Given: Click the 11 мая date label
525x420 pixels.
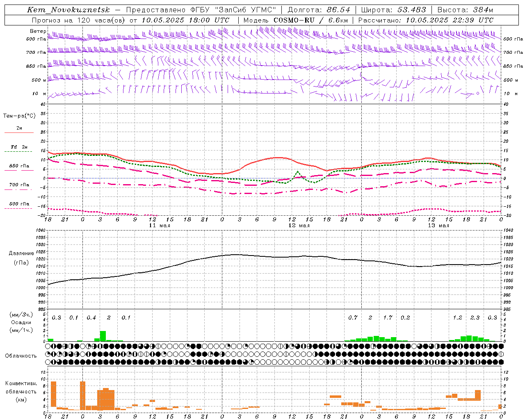Looking at the screenshot, I should pos(160,226).
